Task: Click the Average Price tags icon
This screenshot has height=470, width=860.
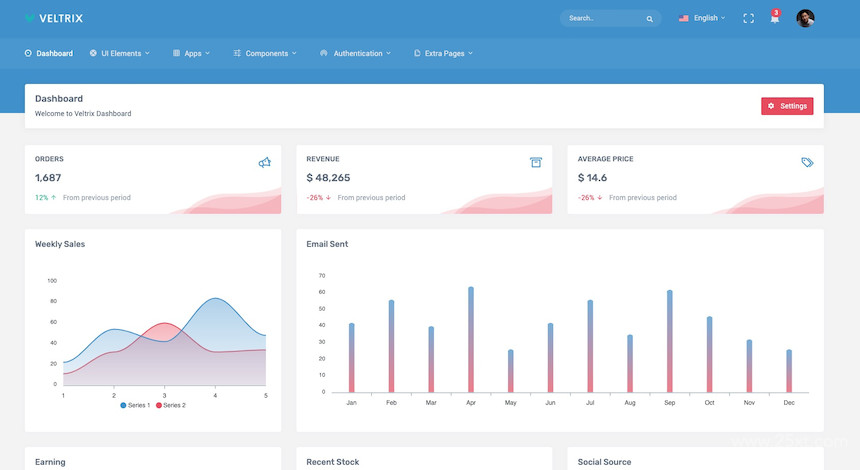Action: [807, 162]
